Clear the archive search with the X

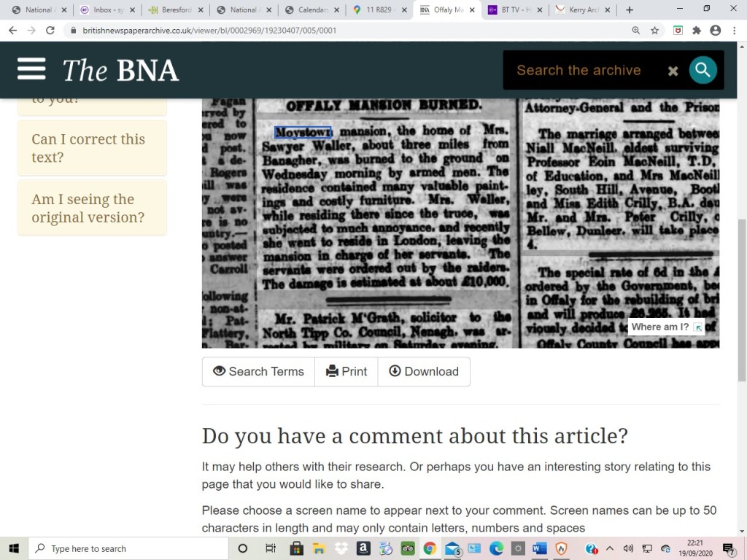click(x=673, y=71)
